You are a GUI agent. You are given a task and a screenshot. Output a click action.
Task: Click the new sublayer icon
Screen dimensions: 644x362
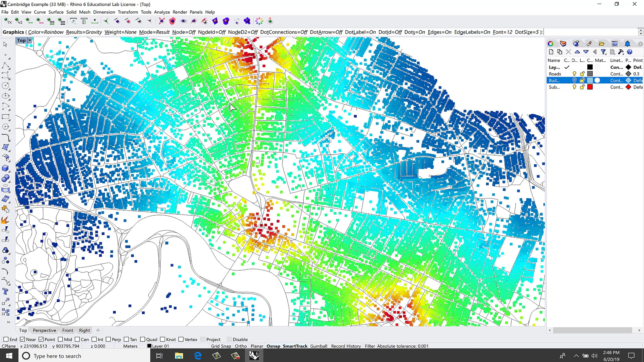tap(559, 52)
